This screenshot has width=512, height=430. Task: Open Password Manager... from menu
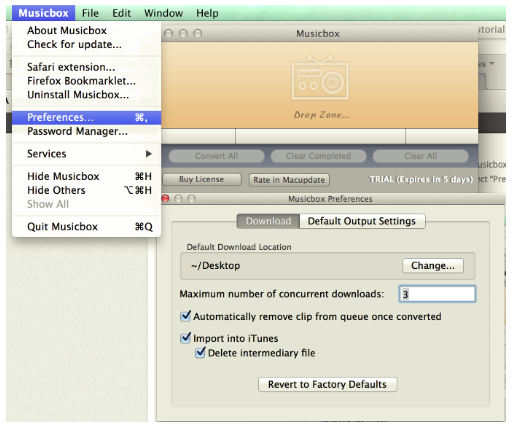(x=87, y=131)
